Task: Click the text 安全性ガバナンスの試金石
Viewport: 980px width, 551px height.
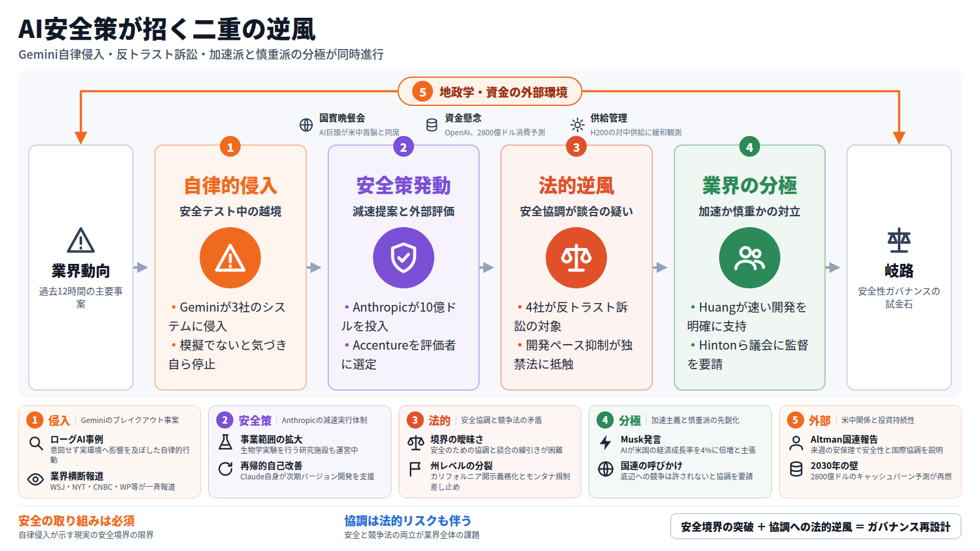Action: [x=899, y=298]
